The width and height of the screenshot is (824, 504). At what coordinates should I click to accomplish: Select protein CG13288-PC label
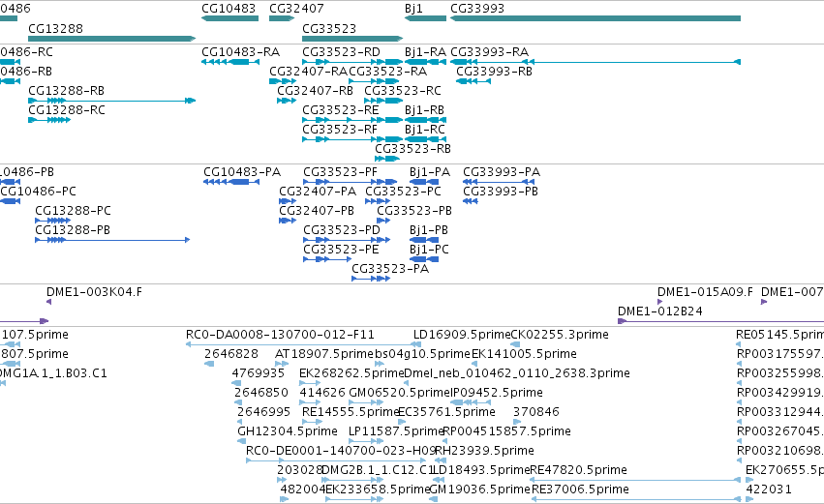coord(73,211)
